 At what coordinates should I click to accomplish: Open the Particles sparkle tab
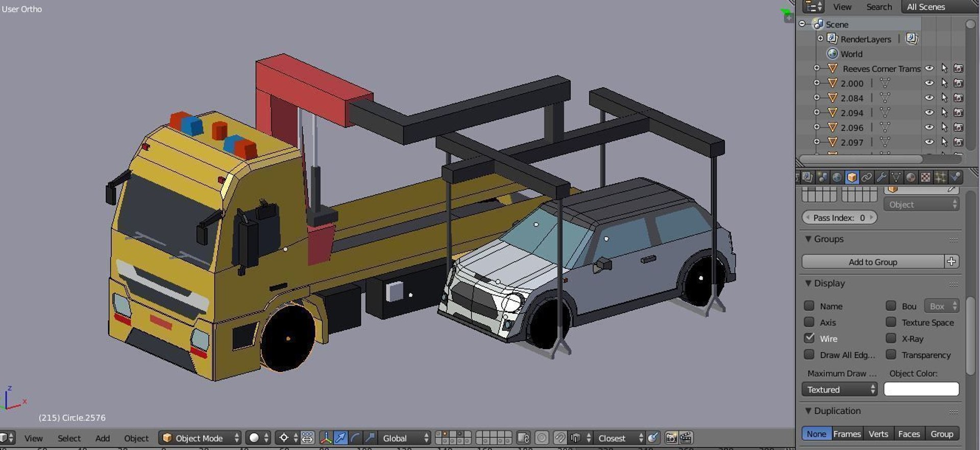(940, 177)
